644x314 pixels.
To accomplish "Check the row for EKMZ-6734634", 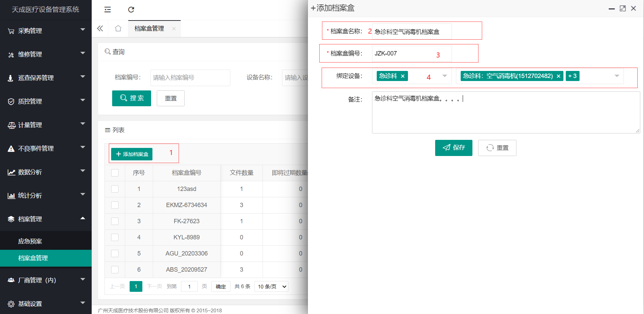I will (x=115, y=205).
